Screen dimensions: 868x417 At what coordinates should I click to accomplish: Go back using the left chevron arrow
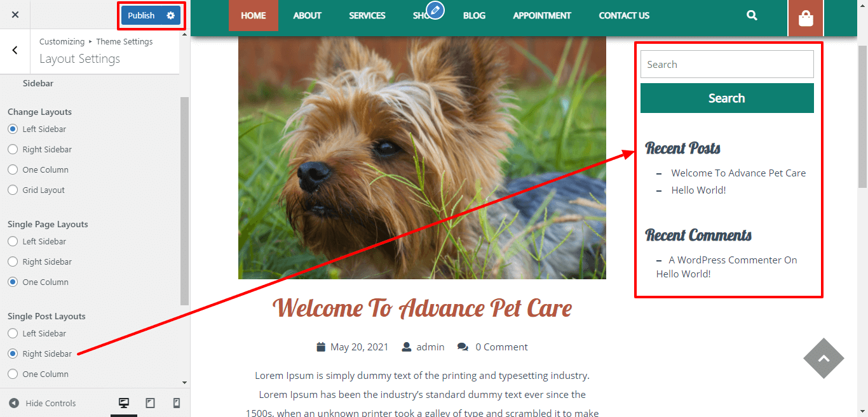pos(15,50)
